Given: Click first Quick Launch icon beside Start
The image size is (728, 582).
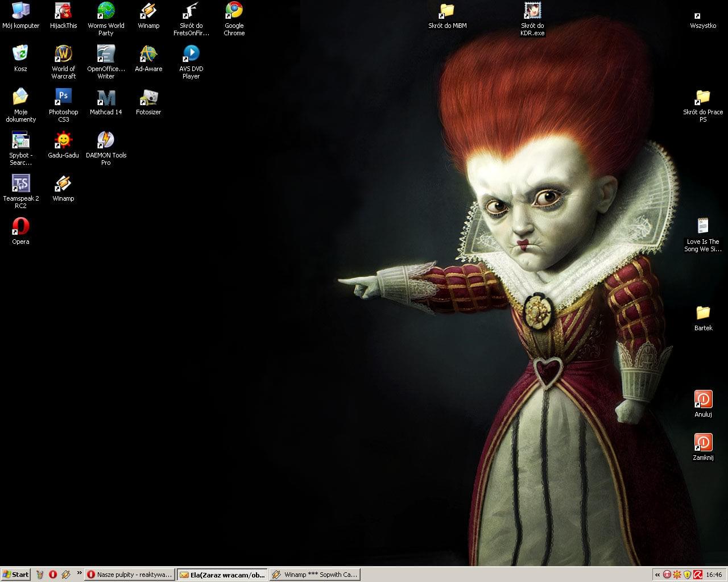Looking at the screenshot, I should (40, 575).
